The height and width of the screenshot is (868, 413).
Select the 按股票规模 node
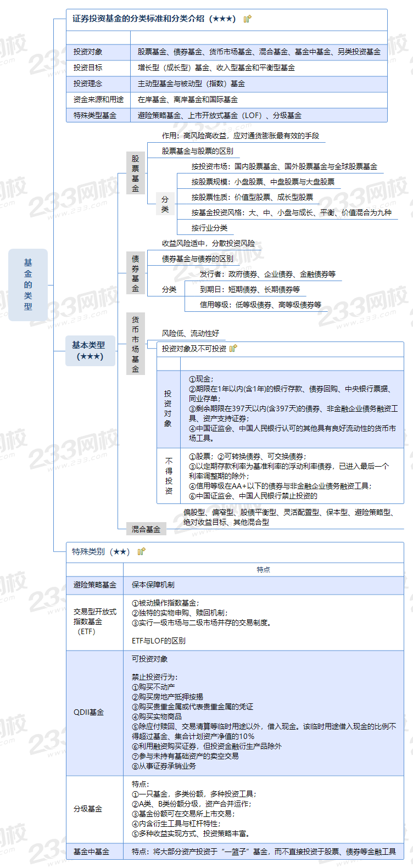tap(263, 182)
